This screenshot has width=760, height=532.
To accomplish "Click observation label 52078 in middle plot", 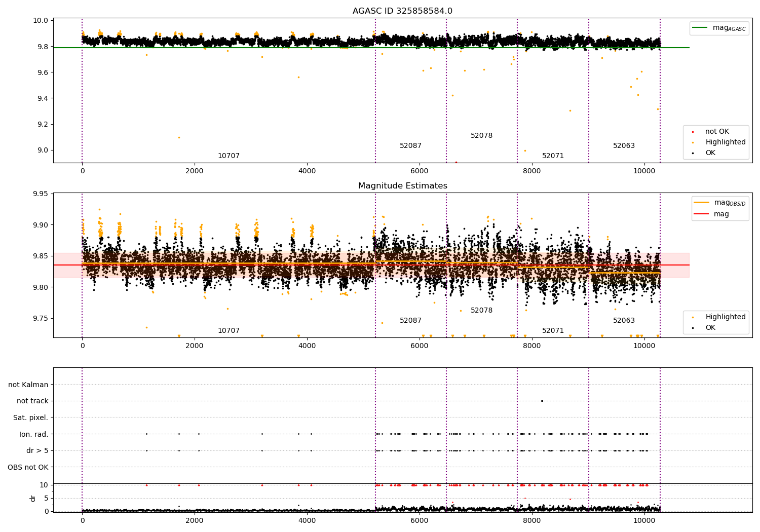I will point(481,311).
